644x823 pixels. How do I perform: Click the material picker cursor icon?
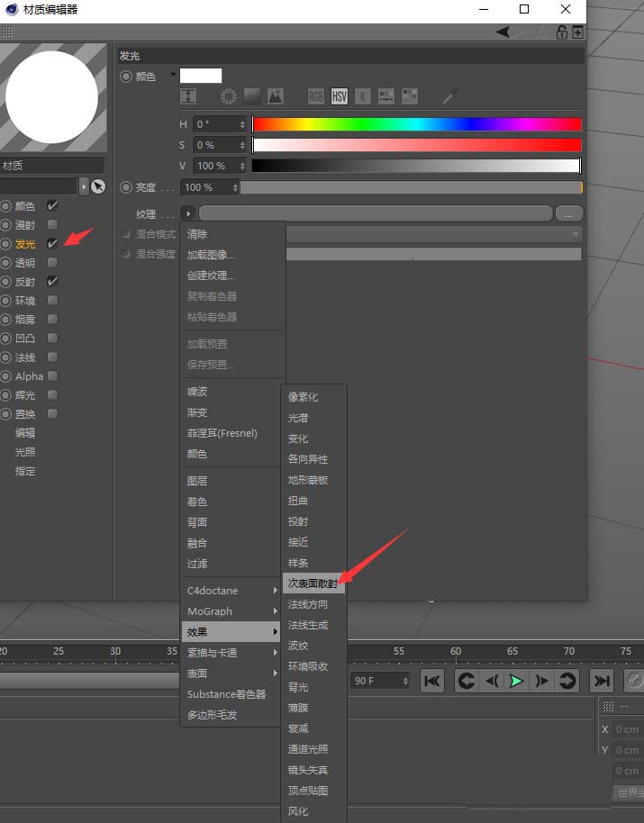tap(98, 186)
